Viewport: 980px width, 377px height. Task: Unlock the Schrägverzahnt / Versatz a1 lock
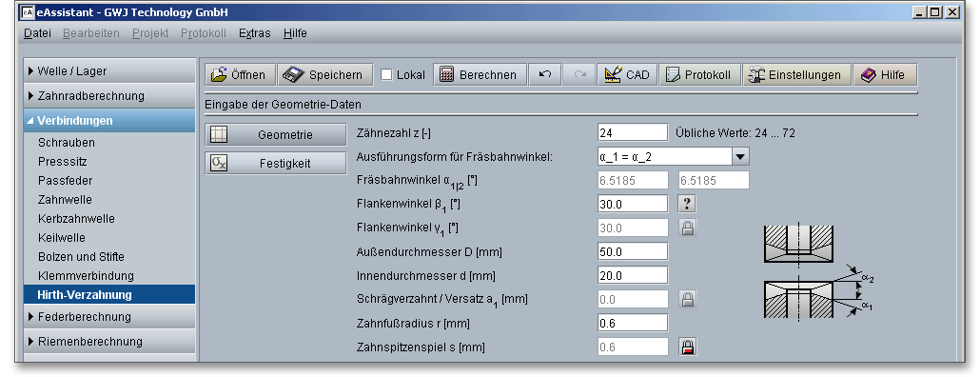688,299
